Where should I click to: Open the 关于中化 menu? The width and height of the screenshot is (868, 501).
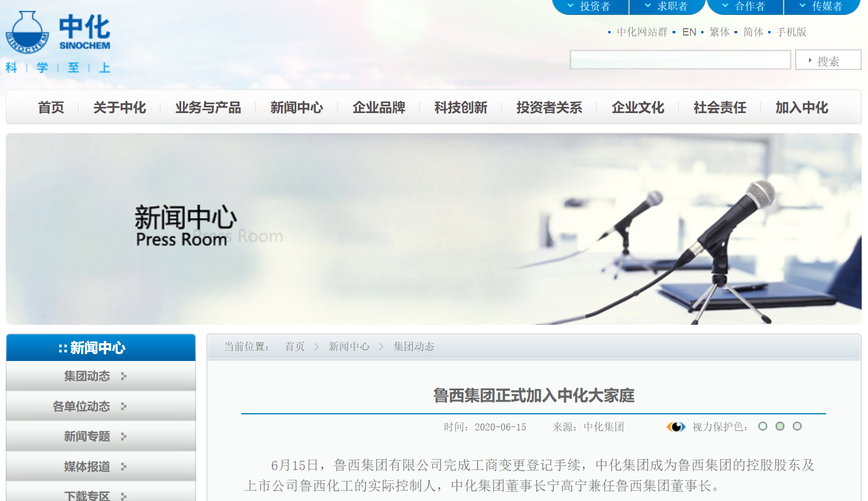coord(120,107)
